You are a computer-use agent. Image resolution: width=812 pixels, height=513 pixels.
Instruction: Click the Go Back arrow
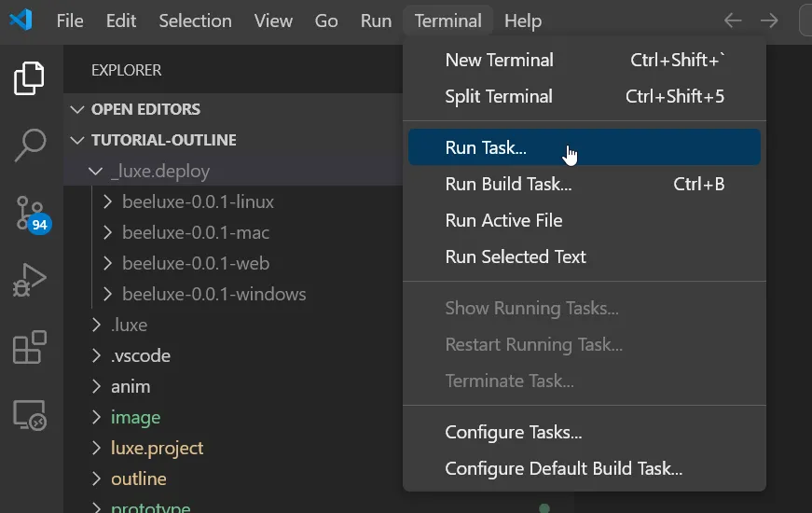click(x=733, y=21)
